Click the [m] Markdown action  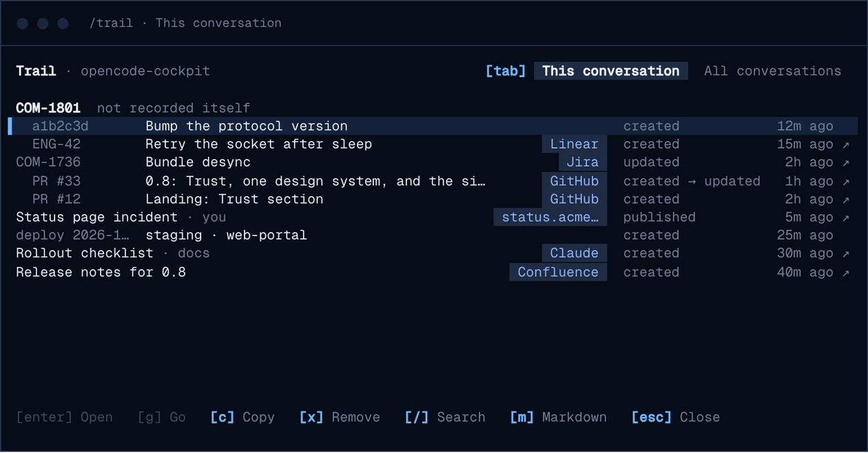point(559,417)
